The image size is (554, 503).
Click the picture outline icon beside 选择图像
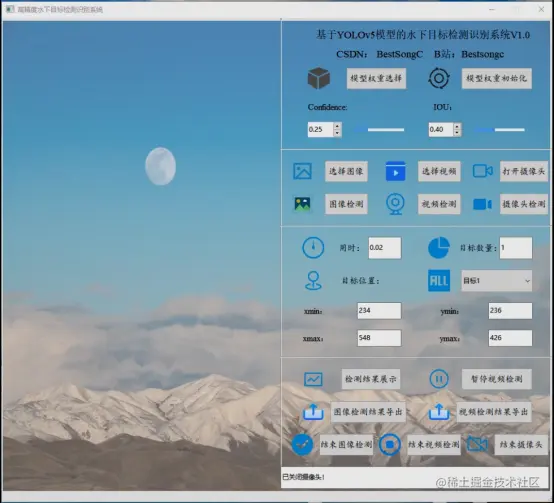tap(302, 171)
